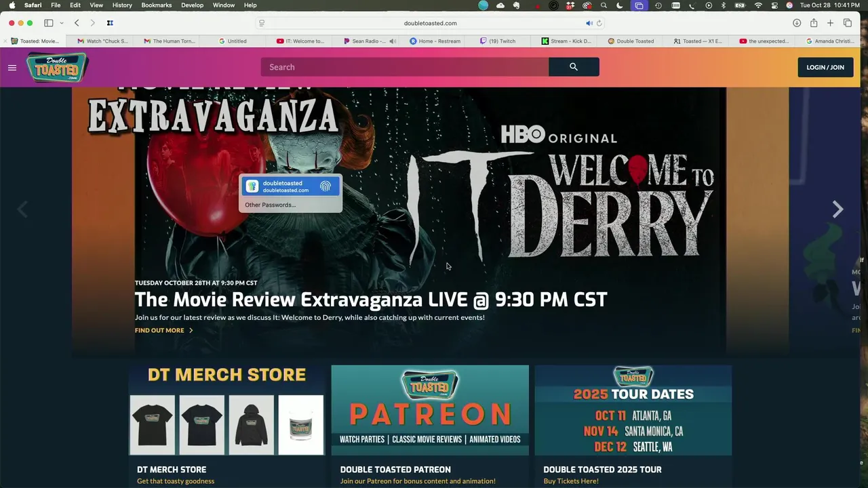Screen dimensions: 868x488
Task: Click 'Join our Patreon for bonus content' link
Action: point(418,481)
